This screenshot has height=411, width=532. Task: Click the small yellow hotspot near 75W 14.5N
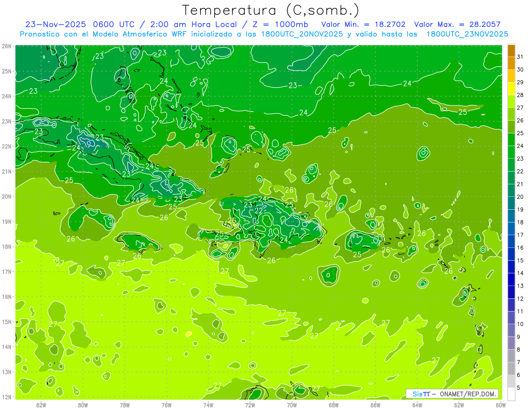pos(188,334)
